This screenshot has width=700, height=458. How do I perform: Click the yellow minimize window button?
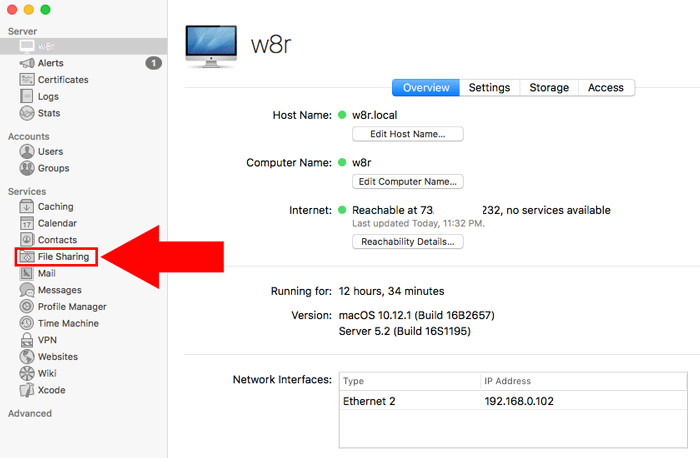click(x=29, y=9)
